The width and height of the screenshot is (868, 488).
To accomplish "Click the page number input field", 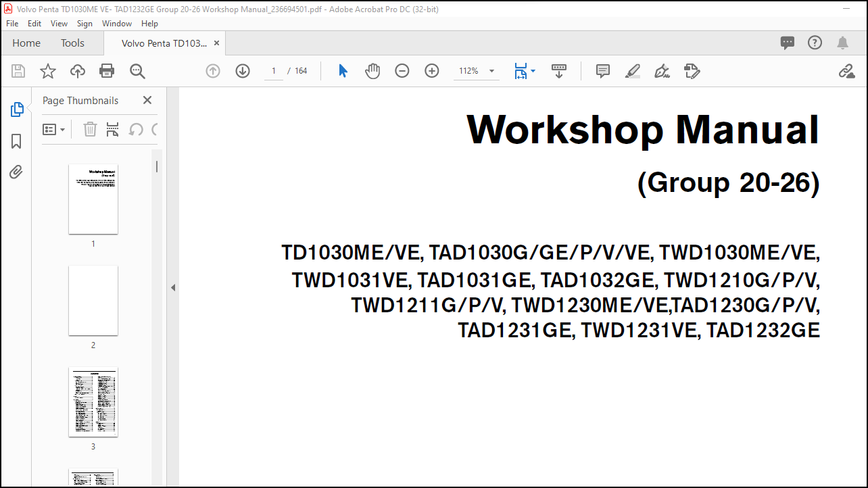I will tap(274, 71).
